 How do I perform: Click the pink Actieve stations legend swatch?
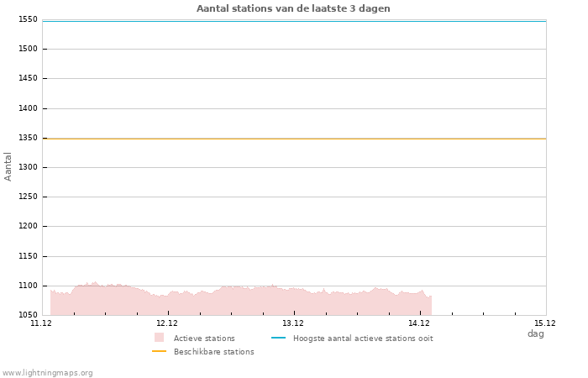(x=159, y=338)
